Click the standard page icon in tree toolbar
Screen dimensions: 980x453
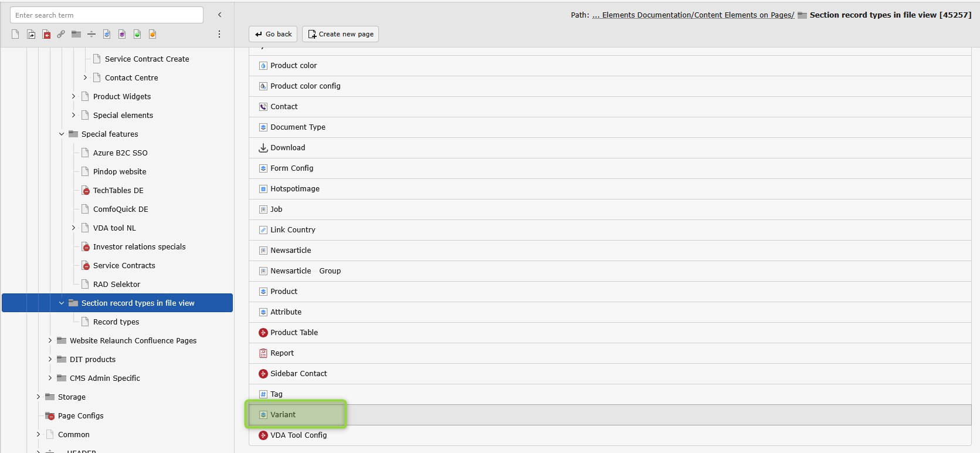click(15, 35)
